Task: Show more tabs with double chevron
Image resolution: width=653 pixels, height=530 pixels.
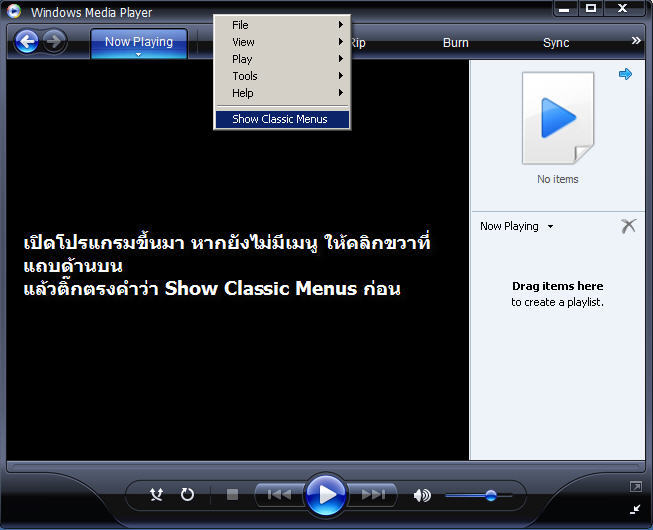Action: [x=636, y=41]
